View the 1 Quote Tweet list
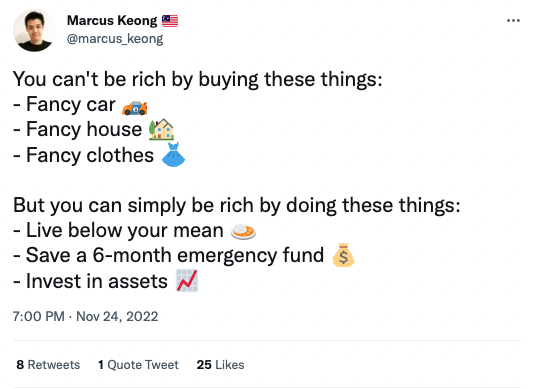535x389 pixels. click(x=138, y=365)
